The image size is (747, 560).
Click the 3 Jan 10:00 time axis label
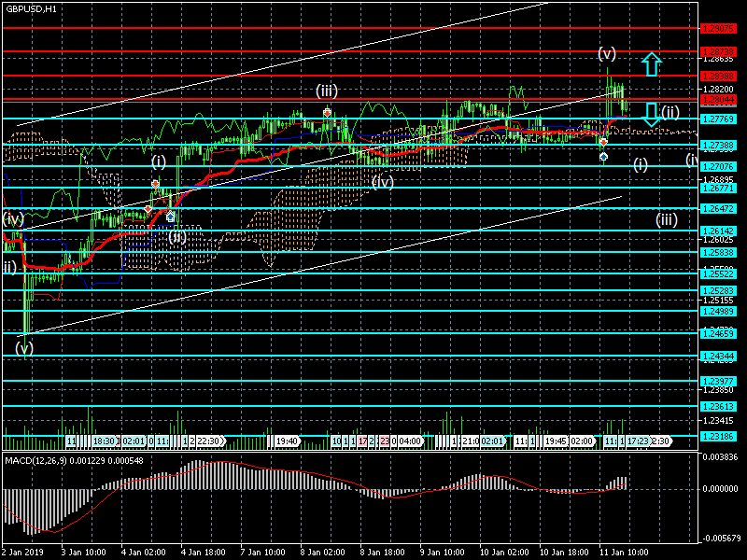(x=83, y=553)
